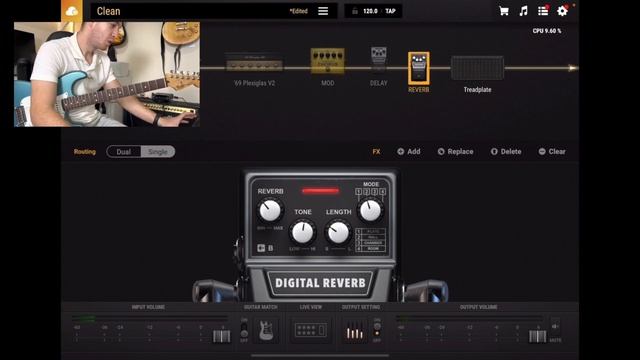Click the input volume slider handle
This screenshot has height=360, width=640.
tap(222, 336)
